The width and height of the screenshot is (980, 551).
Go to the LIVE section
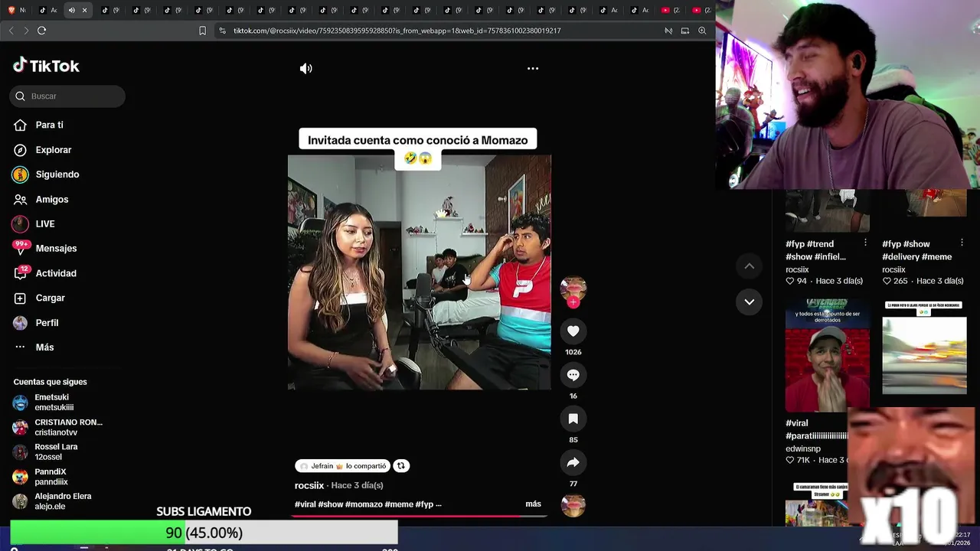click(44, 223)
